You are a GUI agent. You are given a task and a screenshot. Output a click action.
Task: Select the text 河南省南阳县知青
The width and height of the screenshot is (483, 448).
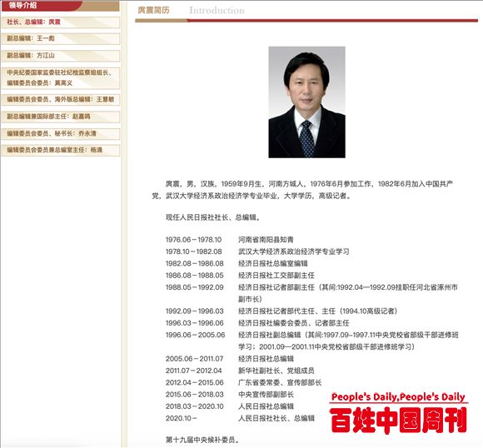[266, 240]
